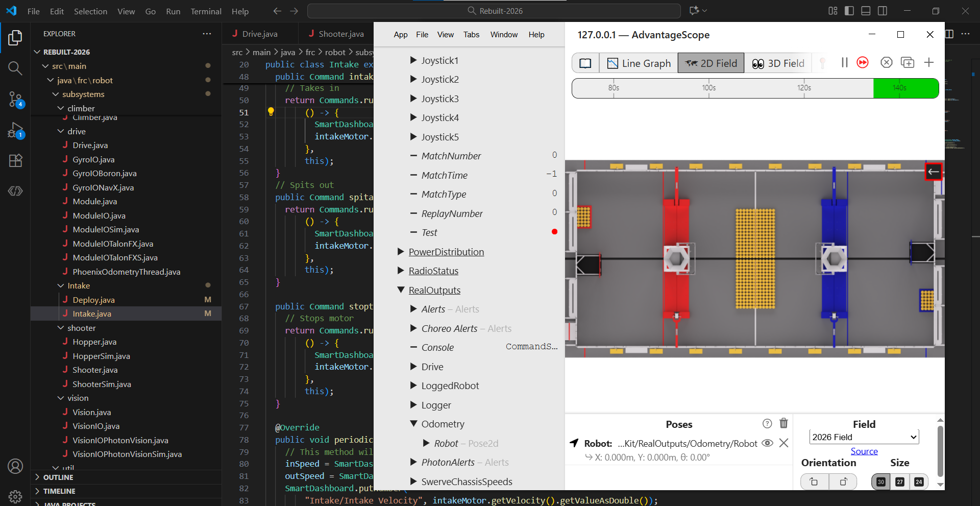Click the help icon next to Poses
Image resolution: width=980 pixels, height=506 pixels.
[x=767, y=423]
